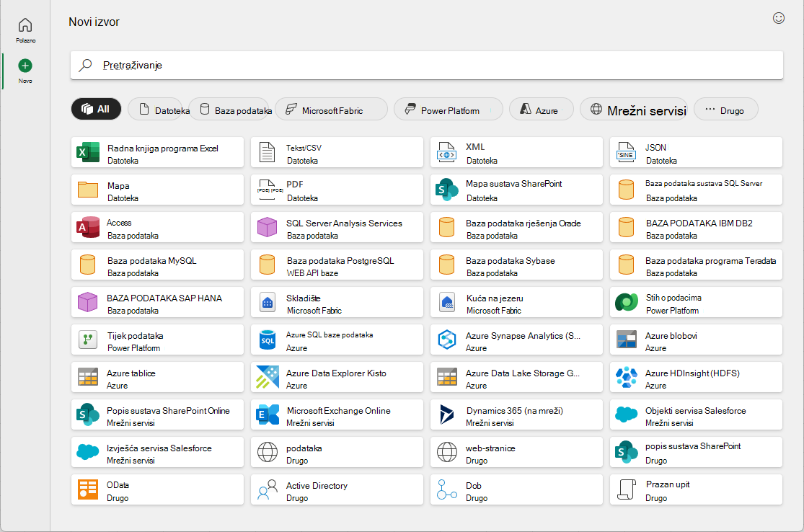Image resolution: width=804 pixels, height=532 pixels.
Task: Click the Tijek podataka icon
Action: pos(88,340)
